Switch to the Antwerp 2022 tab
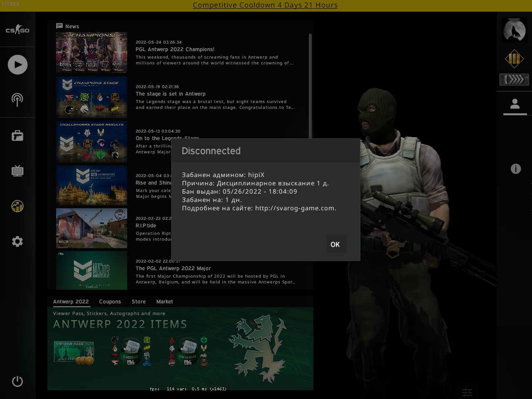Screen dimensions: 532x399 tap(71, 302)
